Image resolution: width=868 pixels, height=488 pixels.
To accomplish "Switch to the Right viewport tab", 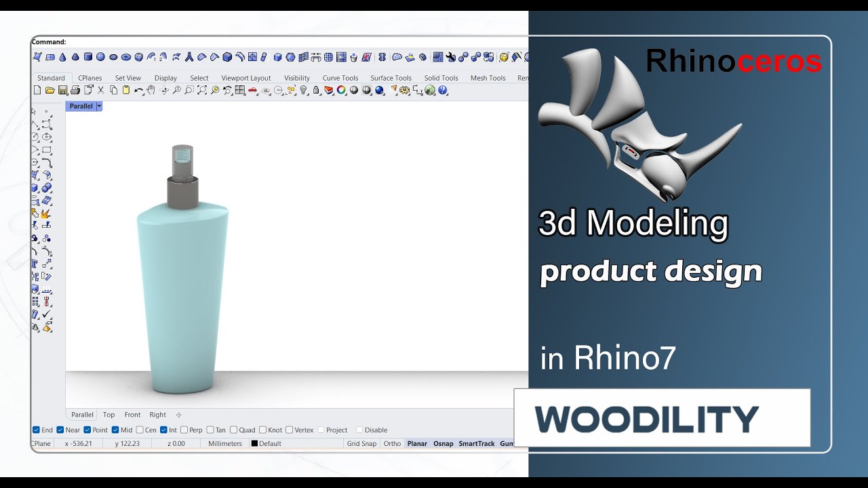I will click(158, 415).
